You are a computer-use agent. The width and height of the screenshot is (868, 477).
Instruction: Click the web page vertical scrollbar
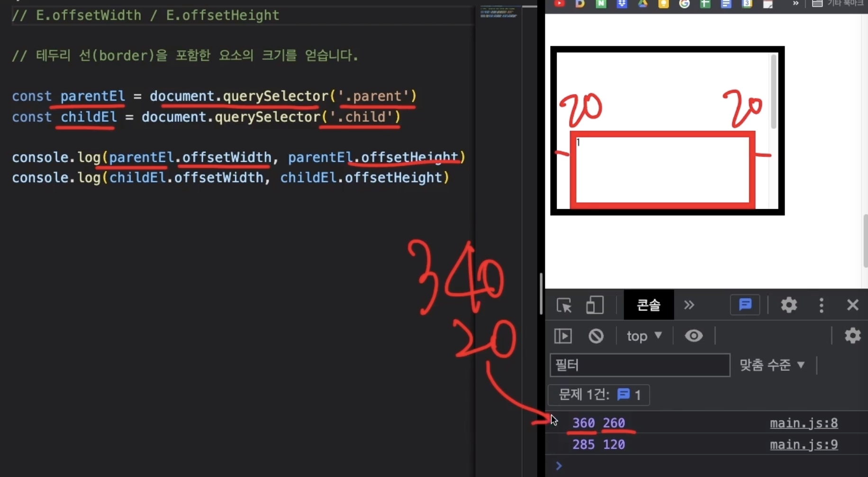(x=865, y=240)
